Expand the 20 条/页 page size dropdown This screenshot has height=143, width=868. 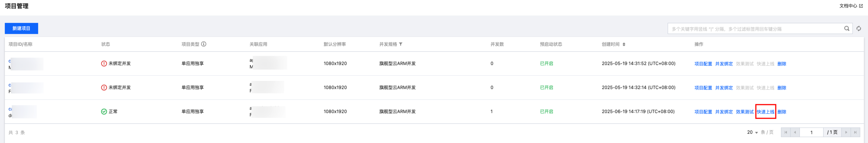click(752, 132)
